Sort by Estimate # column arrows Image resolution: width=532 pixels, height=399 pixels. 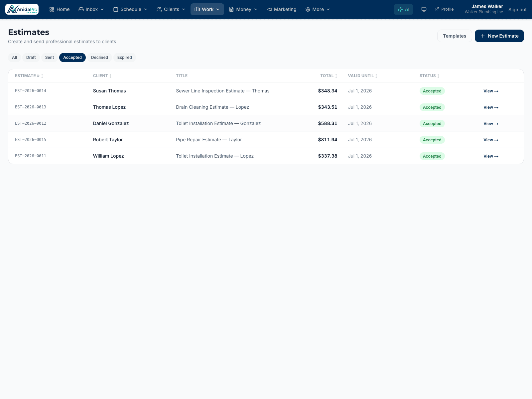42,76
